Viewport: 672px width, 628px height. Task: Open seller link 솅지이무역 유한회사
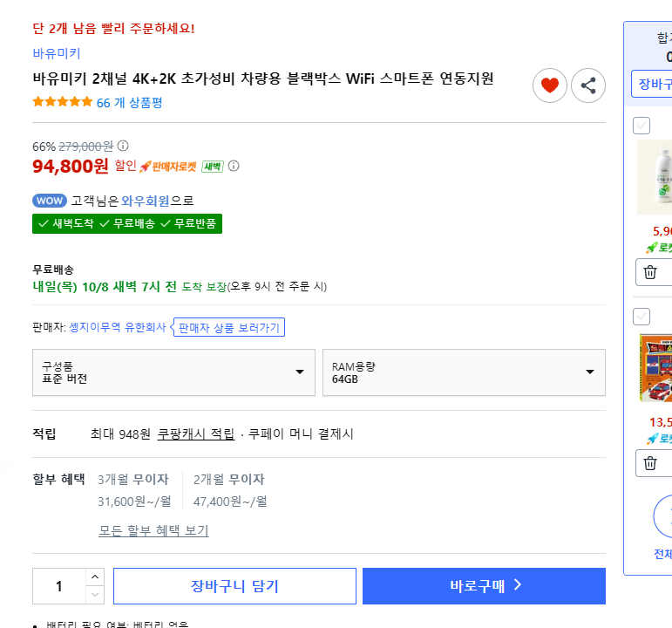tap(118, 327)
